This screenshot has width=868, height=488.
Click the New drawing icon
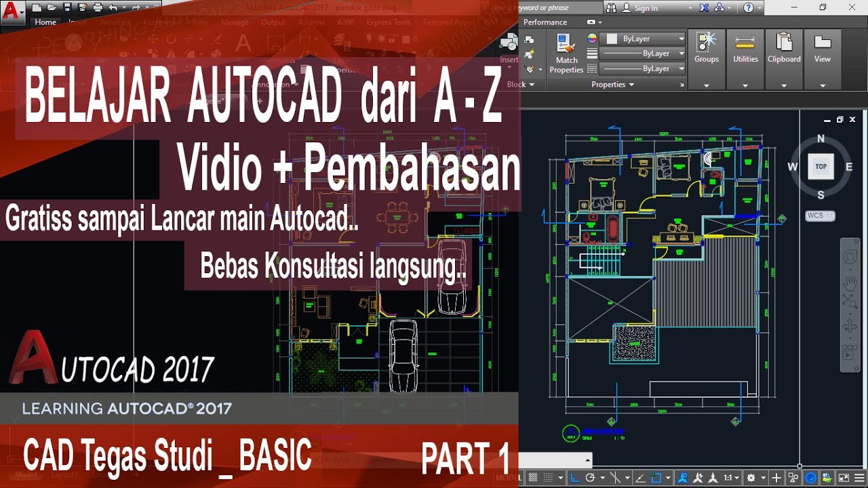coord(36,7)
